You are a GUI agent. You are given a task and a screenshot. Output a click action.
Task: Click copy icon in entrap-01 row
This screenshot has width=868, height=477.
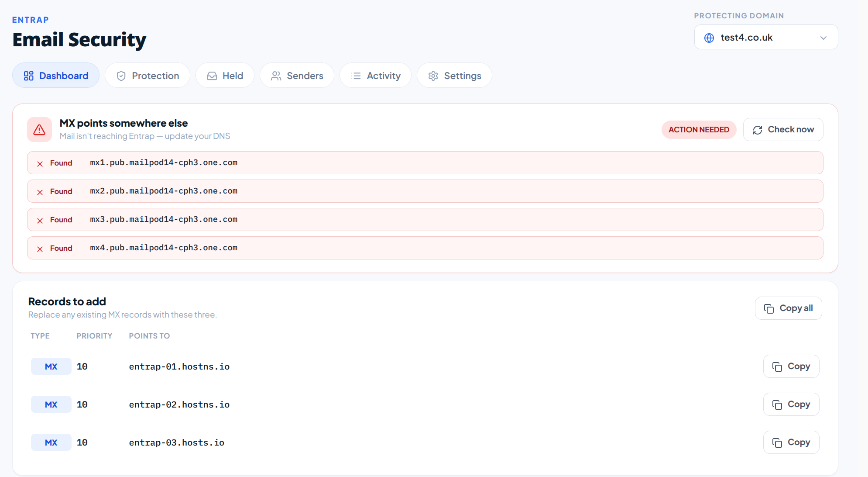pos(777,367)
